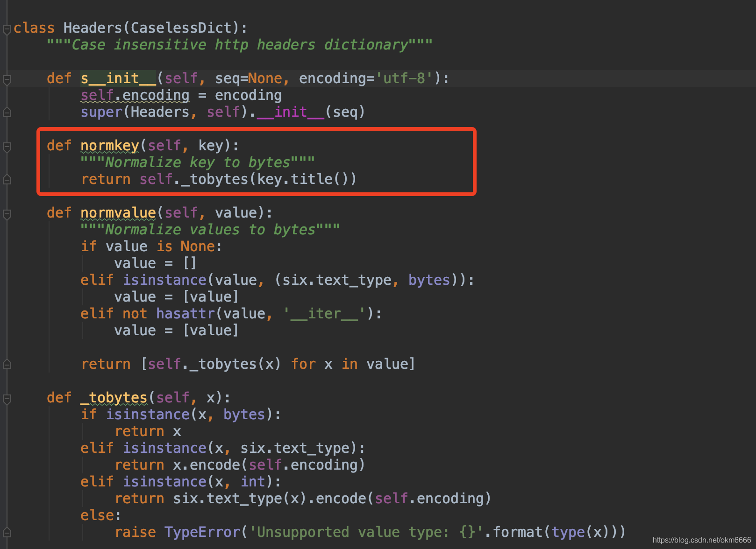Fold end marker at super(Headers, self) line

click(x=7, y=113)
